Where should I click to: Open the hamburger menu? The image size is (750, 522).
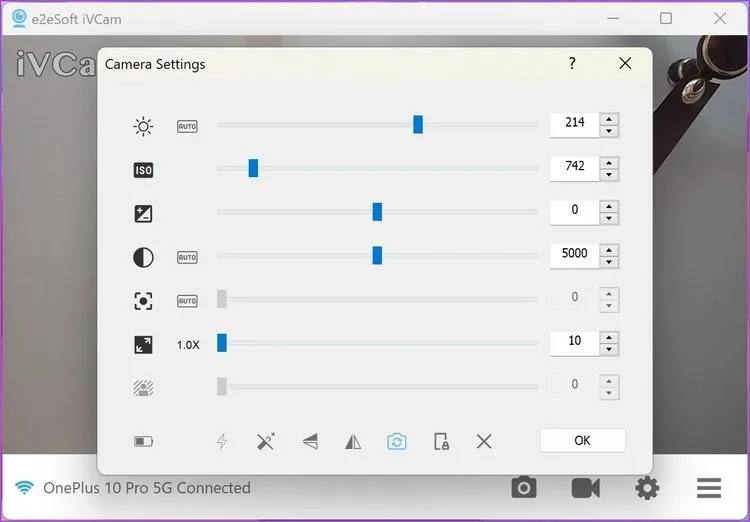[709, 487]
